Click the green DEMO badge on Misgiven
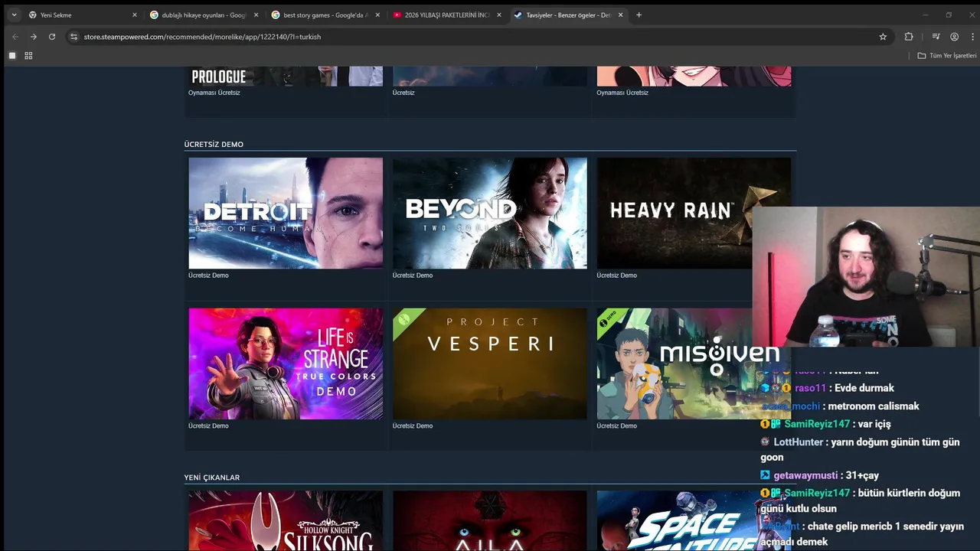 click(x=608, y=319)
